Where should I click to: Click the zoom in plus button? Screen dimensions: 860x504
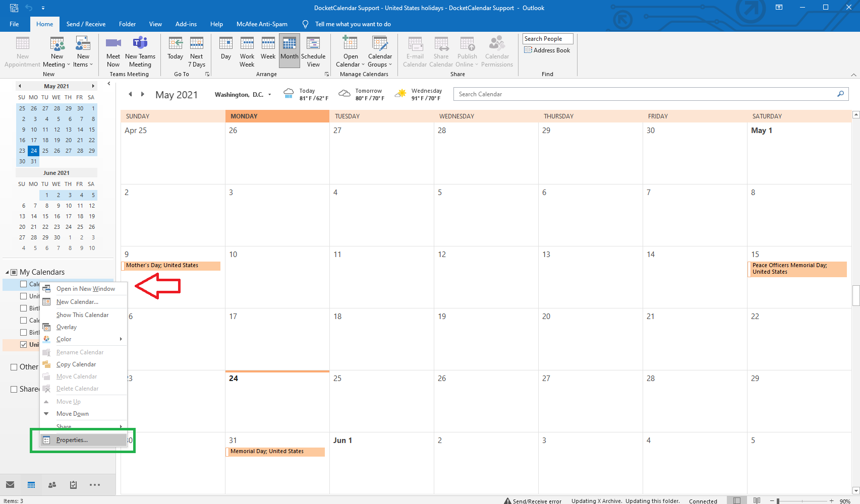click(x=832, y=501)
